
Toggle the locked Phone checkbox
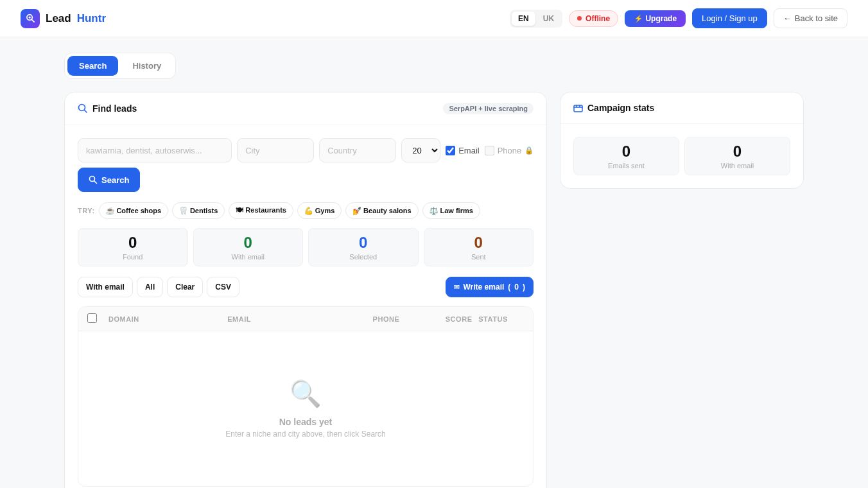(489, 150)
